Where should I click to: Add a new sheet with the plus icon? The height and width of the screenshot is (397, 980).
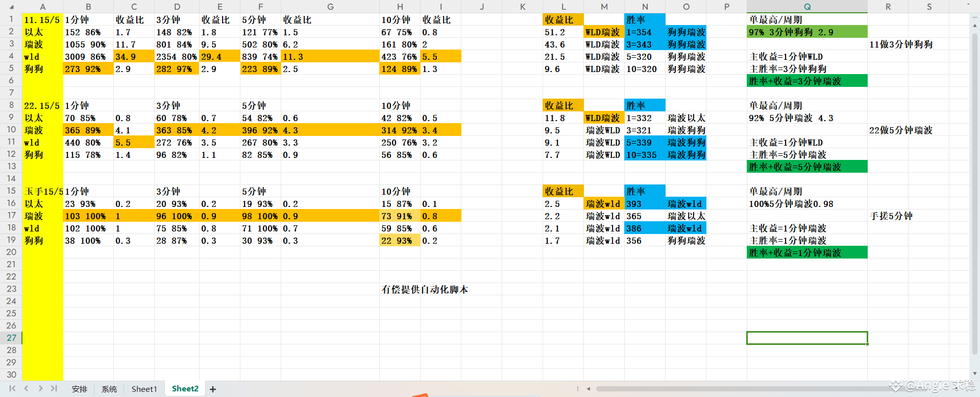[x=213, y=389]
